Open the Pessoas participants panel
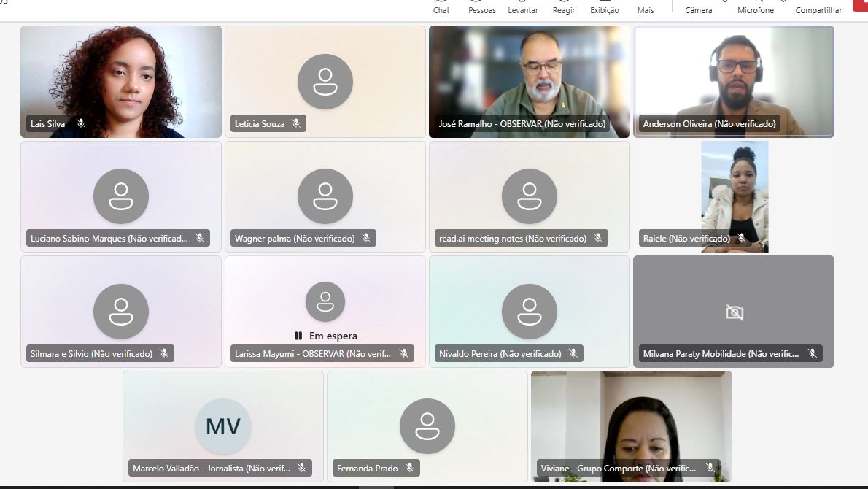Viewport: 868px width, 489px height. click(482, 8)
